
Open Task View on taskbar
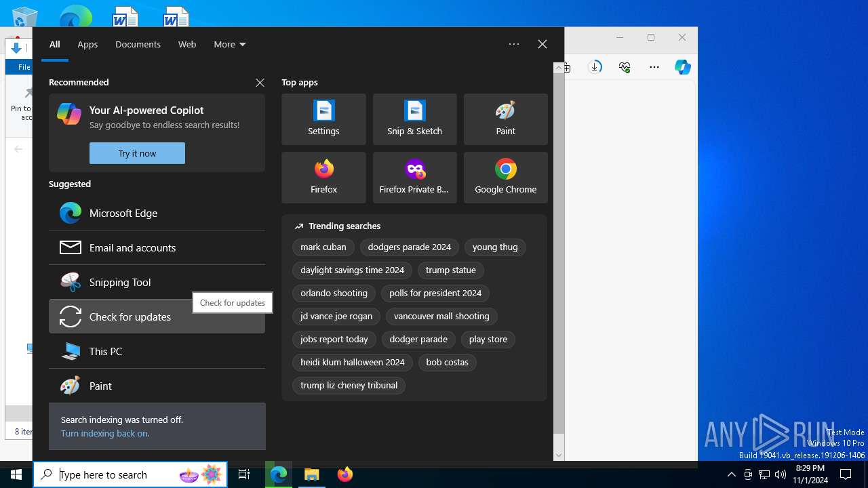[244, 474]
